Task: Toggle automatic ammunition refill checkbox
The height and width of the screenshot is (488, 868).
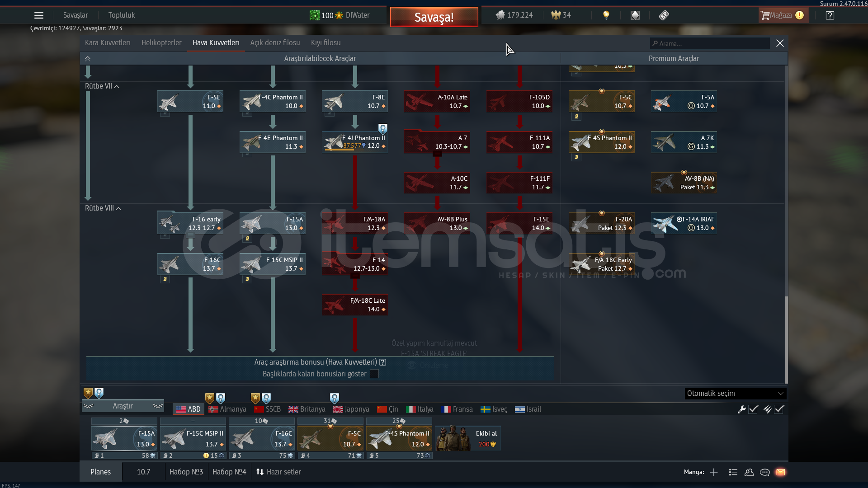Action: pyautogui.click(x=779, y=409)
